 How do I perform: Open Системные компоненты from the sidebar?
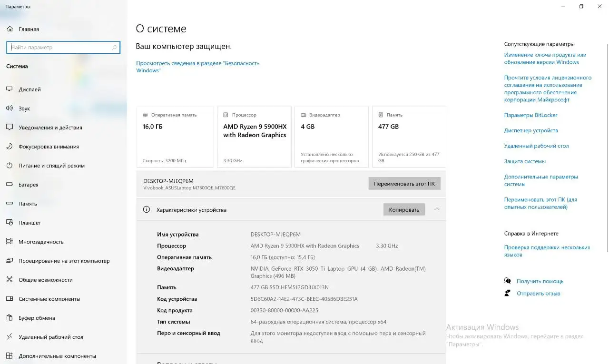(10, 298)
